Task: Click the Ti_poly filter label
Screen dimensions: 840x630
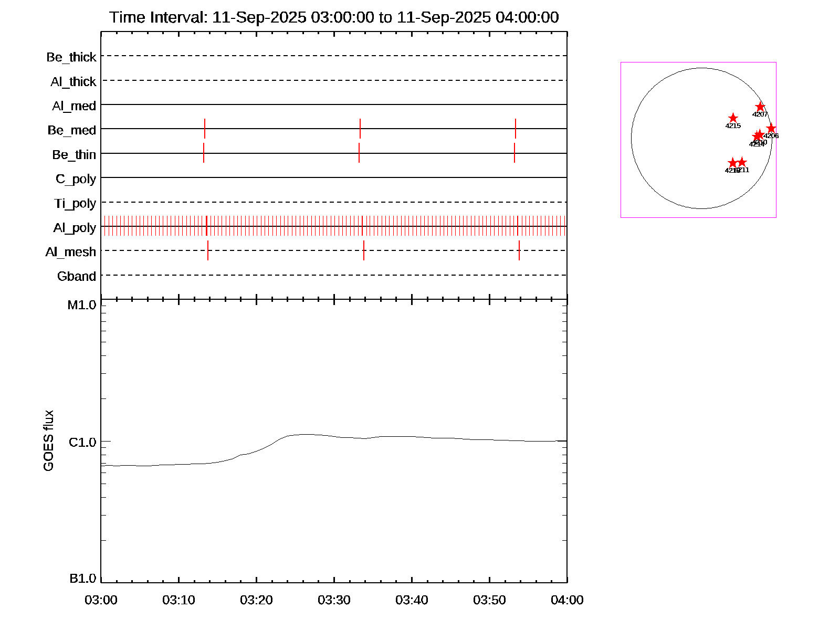Action: 75,203
